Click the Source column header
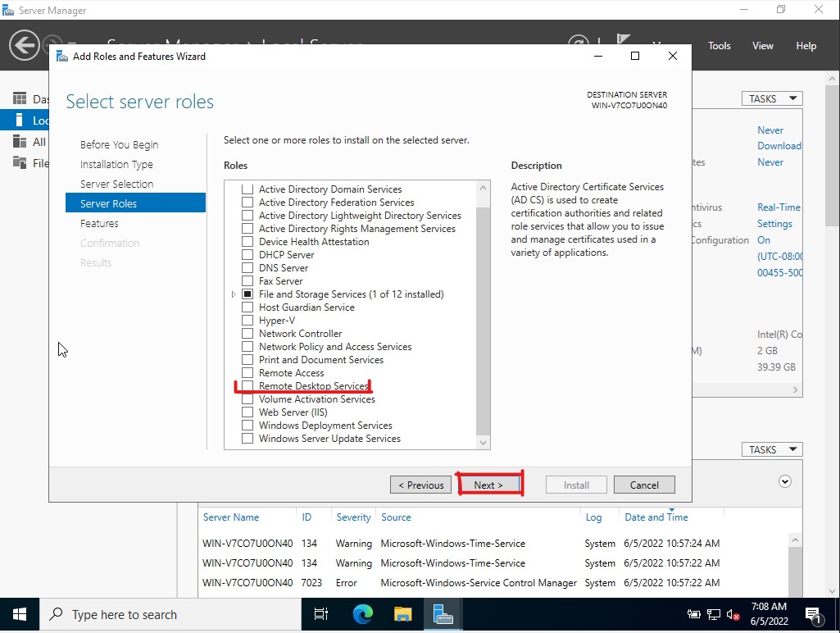The image size is (840, 633). click(x=396, y=517)
